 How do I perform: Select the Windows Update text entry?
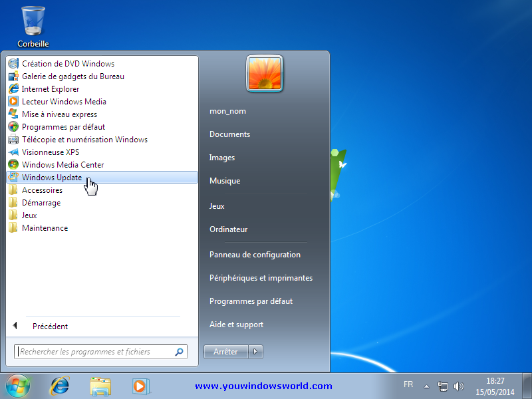52,178
